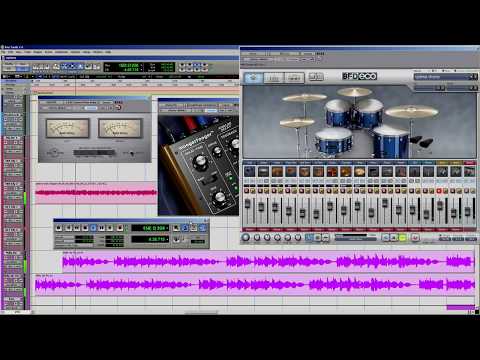Screen dimensions: 480x360
Task: Open the Track menu in Pro Tools
Action: click(27, 52)
